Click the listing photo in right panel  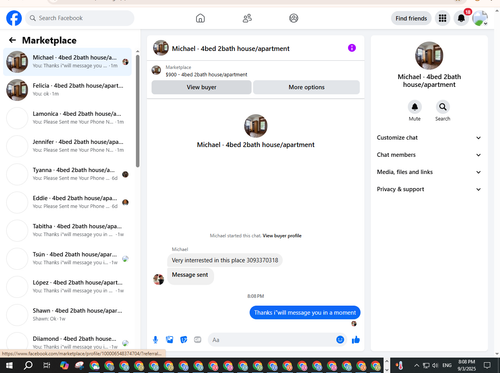429,55
